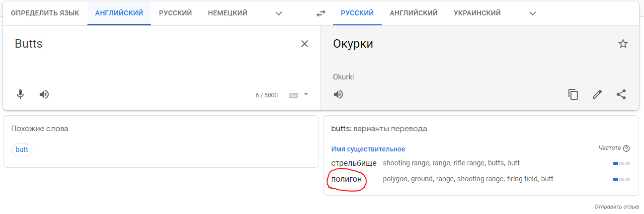This screenshot has height=214, width=644.
Task: Select Определить язык source tab
Action: (x=45, y=13)
